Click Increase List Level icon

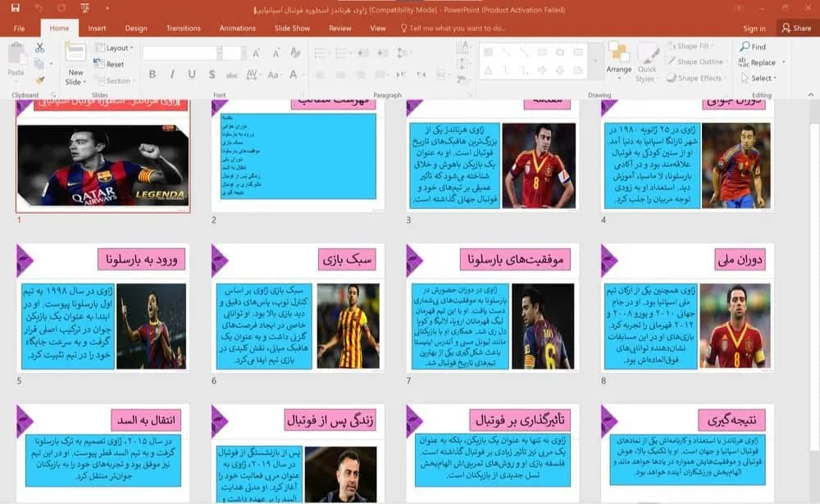pos(382,52)
